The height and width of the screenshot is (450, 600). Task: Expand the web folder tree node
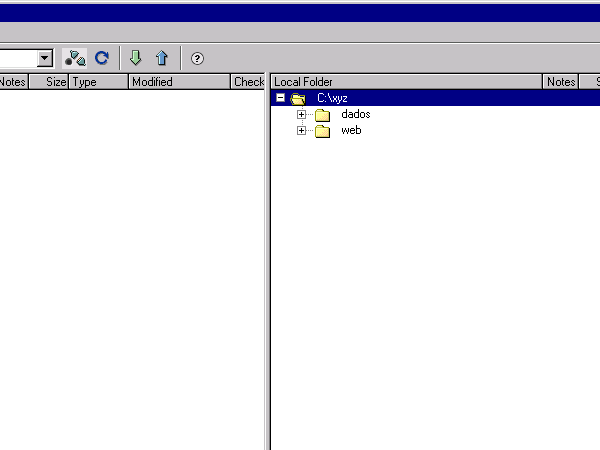[x=301, y=131]
